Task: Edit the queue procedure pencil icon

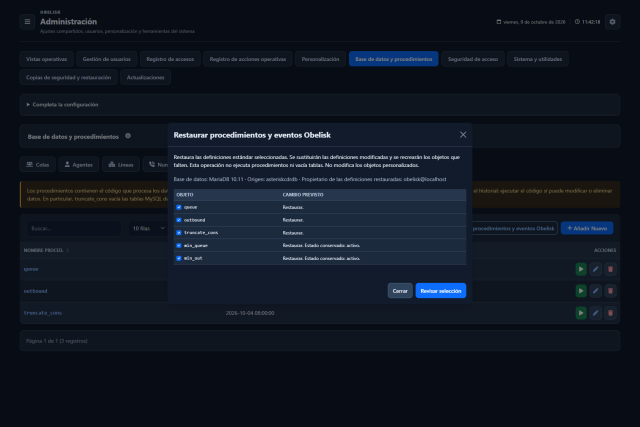Action: (x=596, y=269)
